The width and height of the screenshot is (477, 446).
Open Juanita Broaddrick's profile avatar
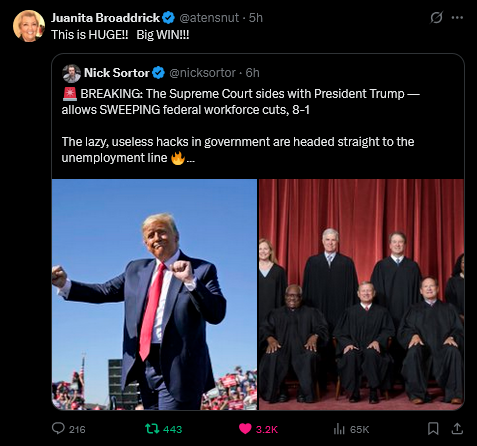coord(29,26)
